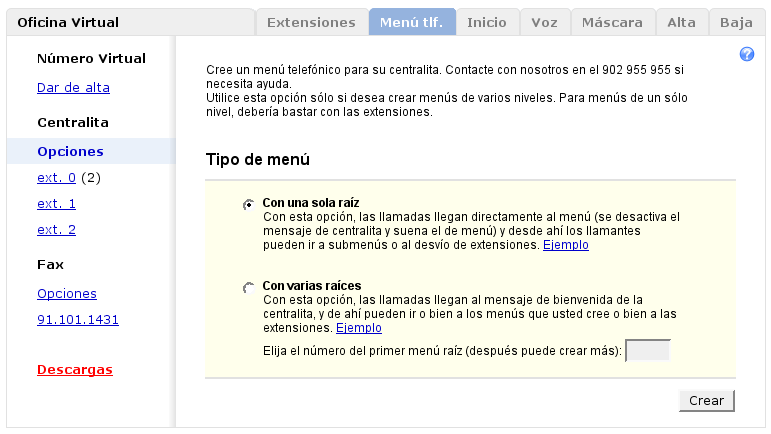The image size is (771, 434).
Task: Select the 'Con varias raíces' radio button
Action: pyautogui.click(x=249, y=288)
